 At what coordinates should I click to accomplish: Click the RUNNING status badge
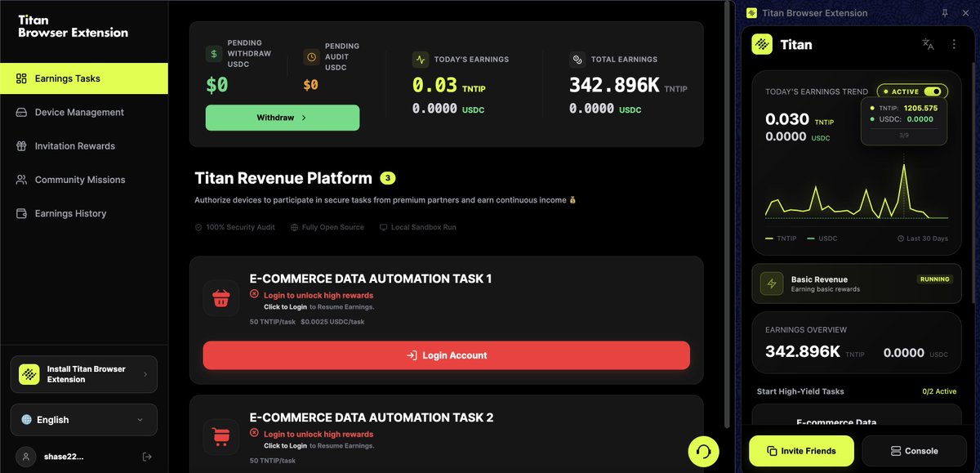935,279
